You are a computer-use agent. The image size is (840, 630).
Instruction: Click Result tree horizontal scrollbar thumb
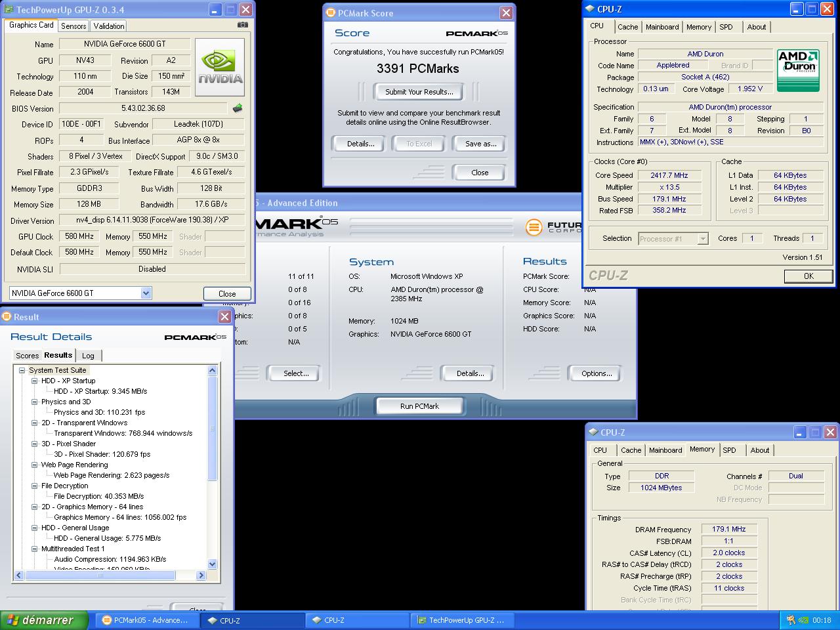pos(100,576)
